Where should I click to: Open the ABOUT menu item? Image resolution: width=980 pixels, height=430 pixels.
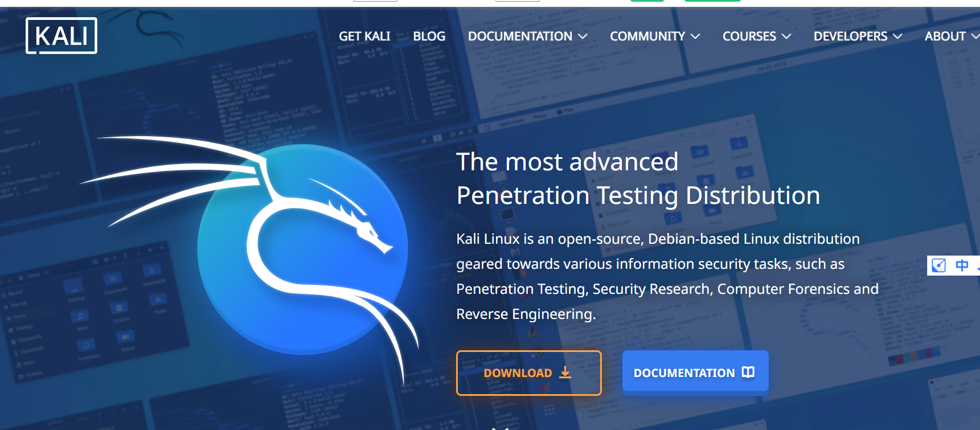click(945, 36)
